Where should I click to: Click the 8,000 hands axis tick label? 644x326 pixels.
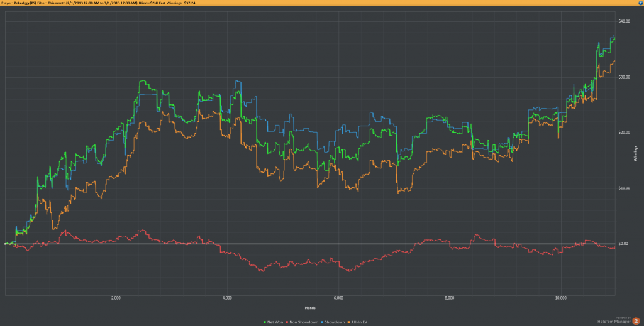450,298
